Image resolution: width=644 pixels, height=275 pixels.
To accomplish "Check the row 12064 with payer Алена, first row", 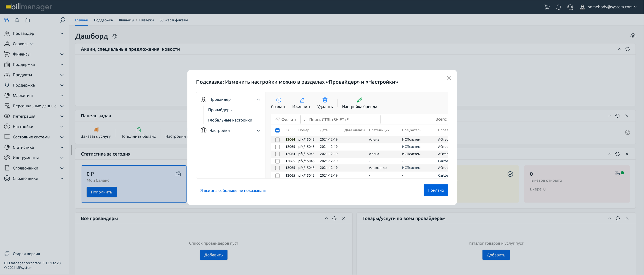I will [x=277, y=140].
